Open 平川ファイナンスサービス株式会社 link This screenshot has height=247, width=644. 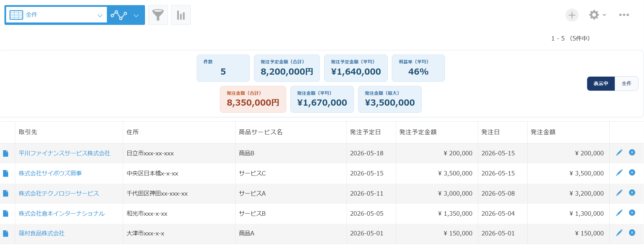click(x=65, y=153)
